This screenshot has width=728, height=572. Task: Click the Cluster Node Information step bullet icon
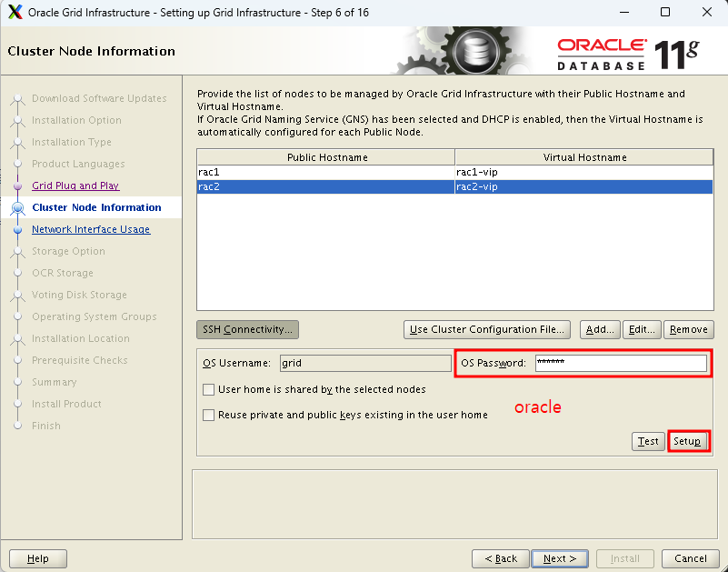[17, 207]
